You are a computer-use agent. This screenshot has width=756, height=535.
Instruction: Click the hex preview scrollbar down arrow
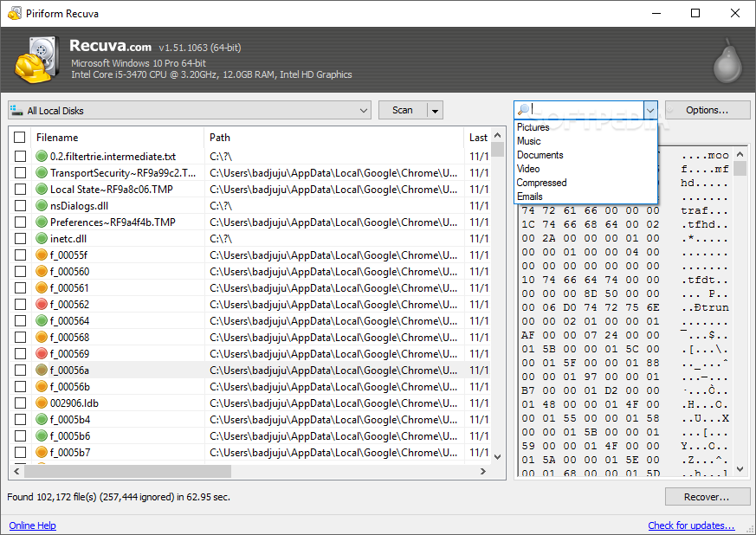(x=740, y=468)
